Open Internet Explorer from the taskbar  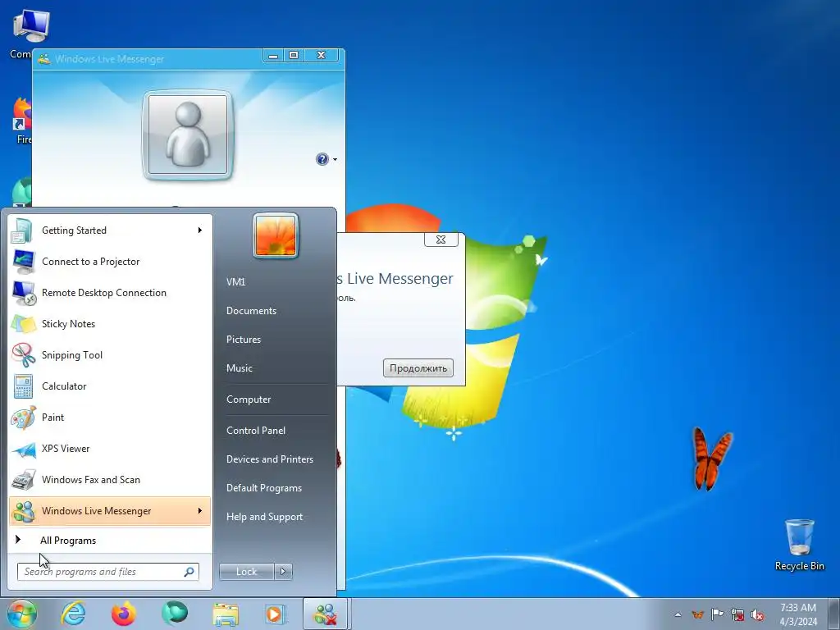(73, 614)
